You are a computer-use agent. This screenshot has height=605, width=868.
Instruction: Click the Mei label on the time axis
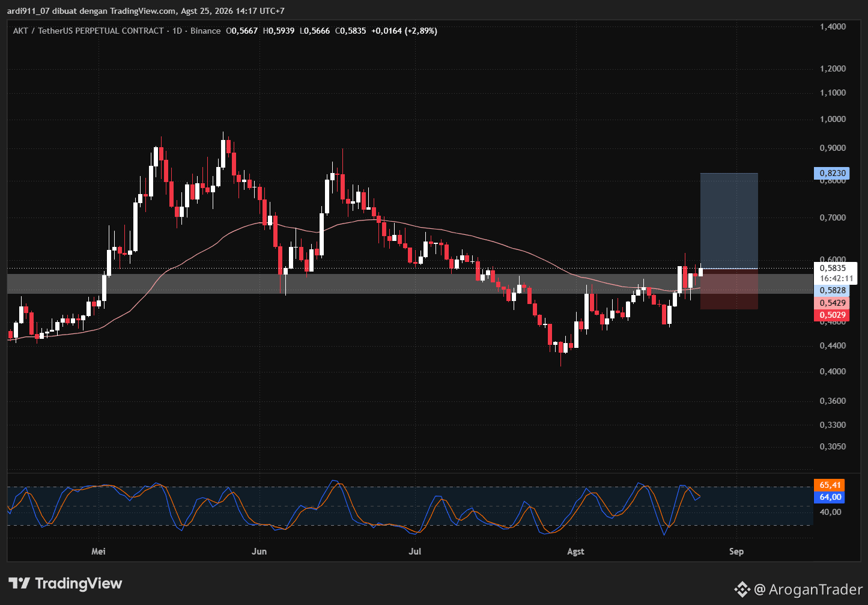click(x=98, y=552)
